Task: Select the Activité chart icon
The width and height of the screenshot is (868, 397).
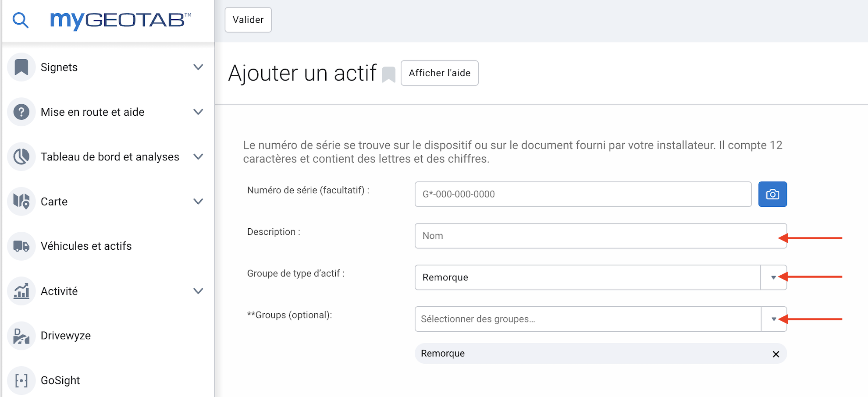Action: 21,291
